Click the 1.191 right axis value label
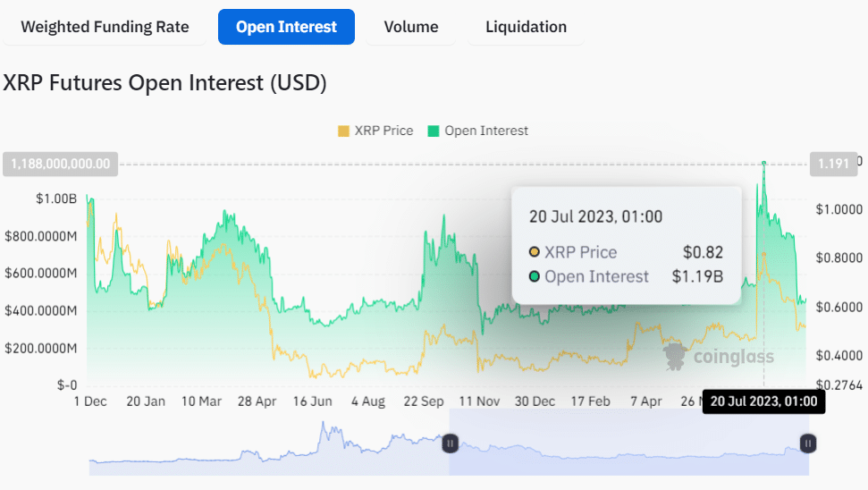This screenshot has width=868, height=490. click(x=833, y=164)
